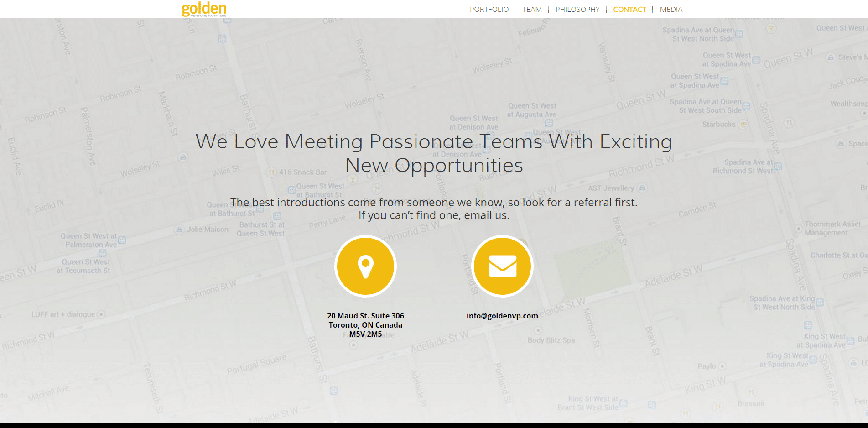Image resolution: width=868 pixels, height=428 pixels.
Task: Open the Portfolio menu item
Action: [489, 9]
